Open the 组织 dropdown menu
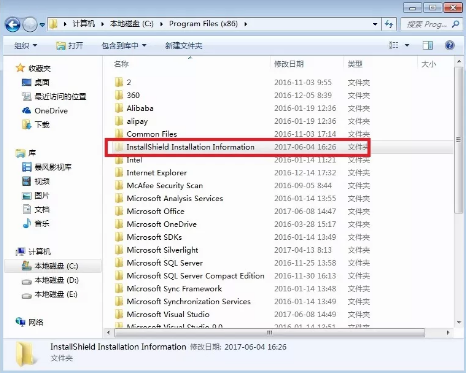This screenshot has width=466, height=373. [25, 45]
